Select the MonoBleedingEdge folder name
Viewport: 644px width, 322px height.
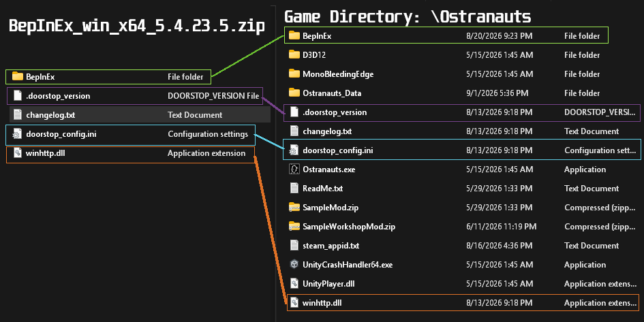[x=338, y=74]
